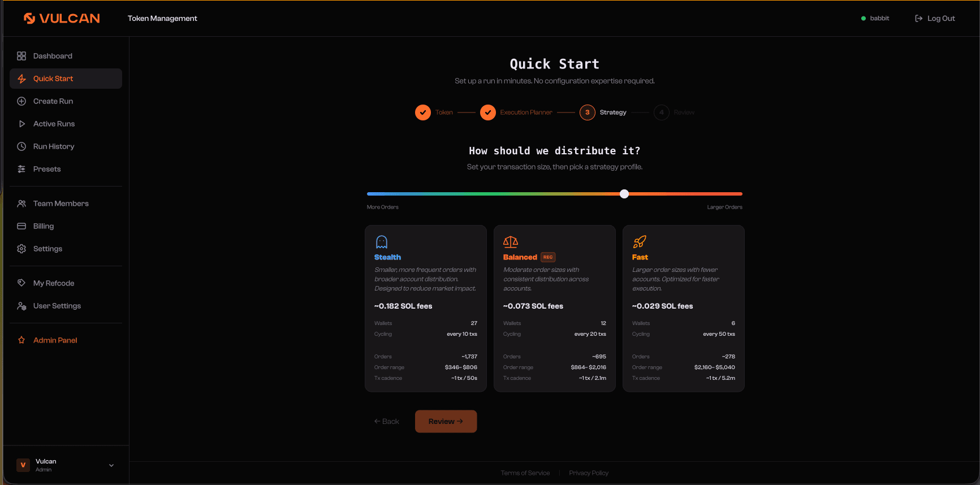The width and height of the screenshot is (980, 485).
Task: Click the Review step 4 circle
Action: (662, 112)
